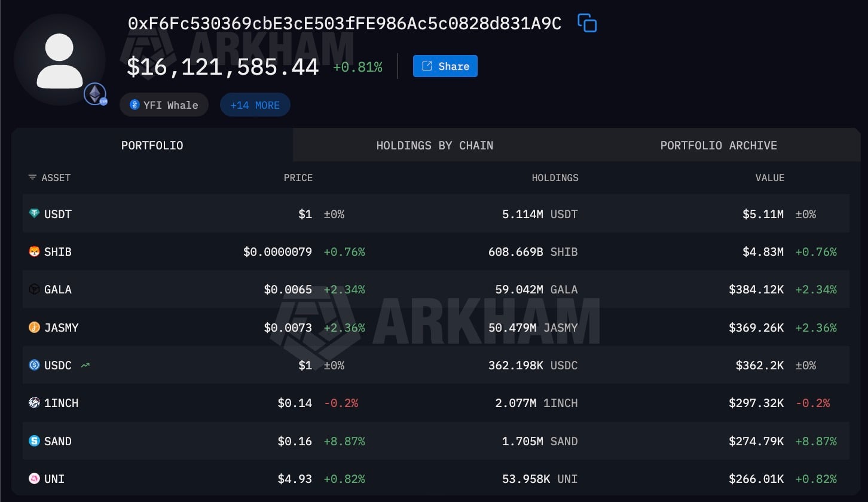
Task: Select the 1INCH asset name
Action: [x=62, y=403]
